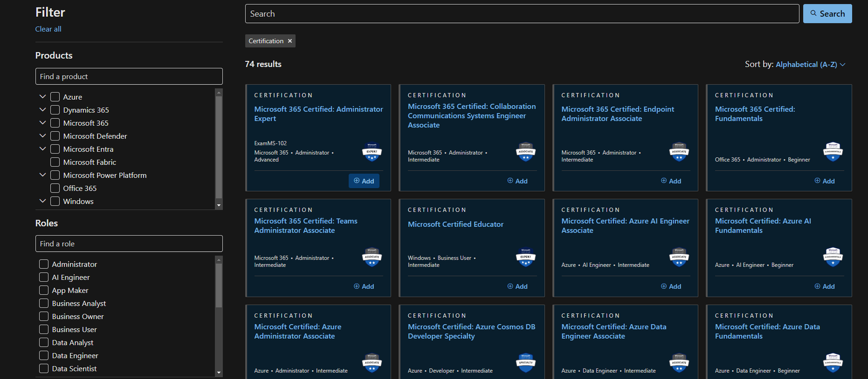Click the badge on Azure Data Fundamentals card
The image size is (868, 379).
click(x=833, y=363)
